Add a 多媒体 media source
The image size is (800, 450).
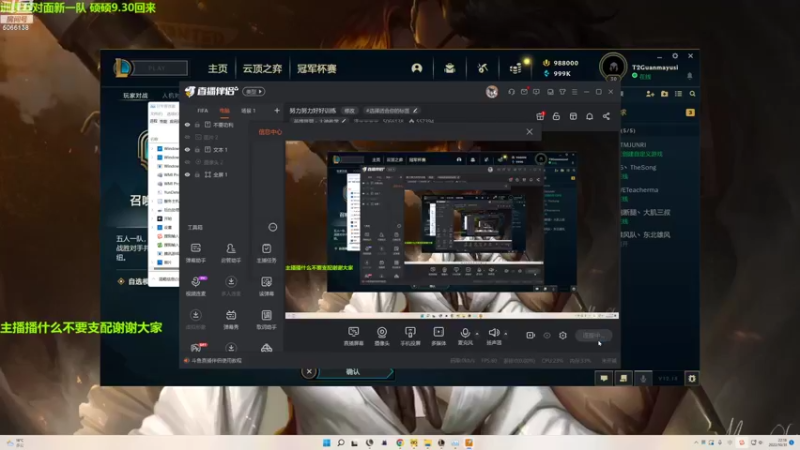pyautogui.click(x=438, y=336)
